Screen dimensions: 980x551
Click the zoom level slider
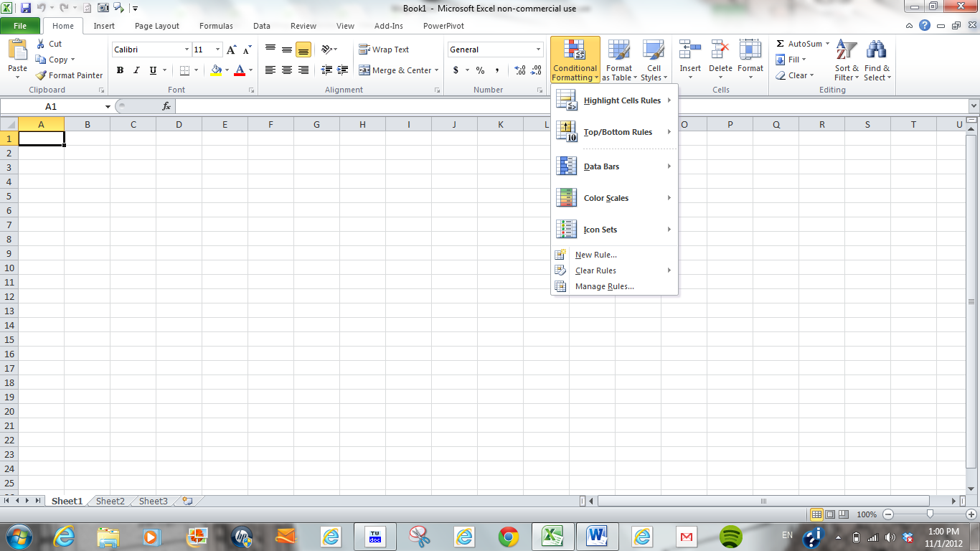(930, 514)
